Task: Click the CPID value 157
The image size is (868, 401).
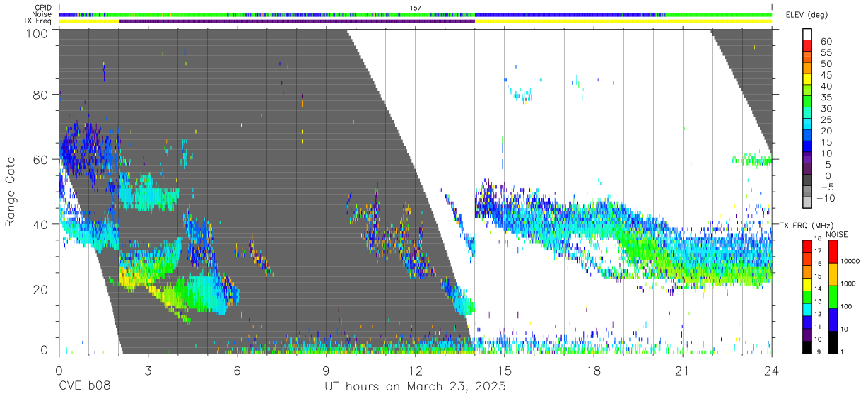Action: 415,8
